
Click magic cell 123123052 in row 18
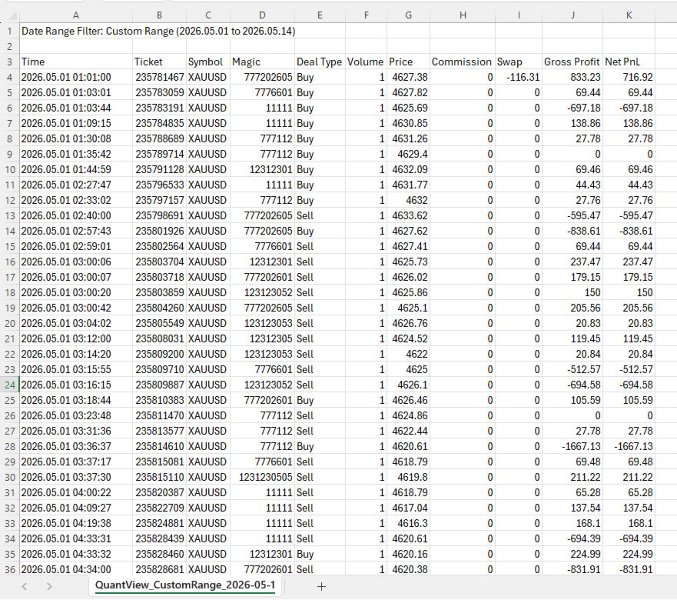[262, 293]
